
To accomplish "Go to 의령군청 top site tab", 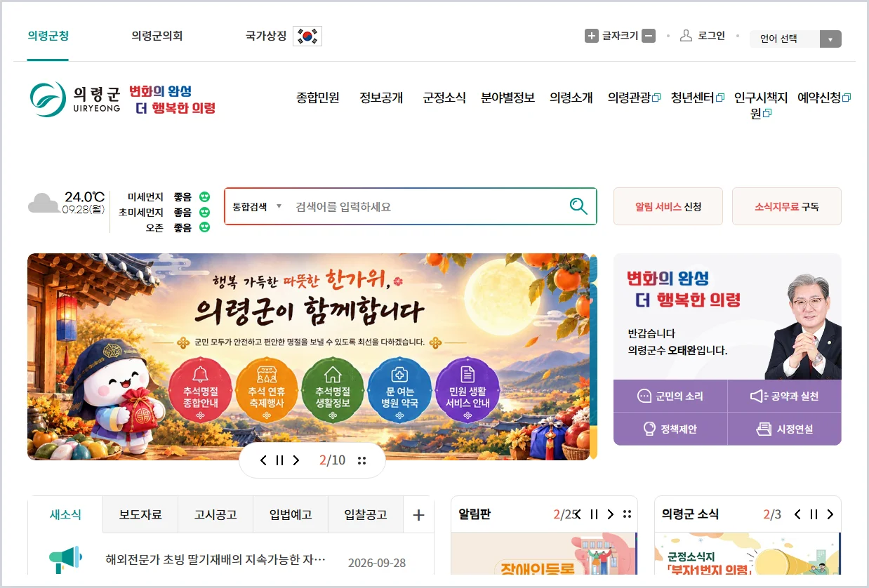I will [x=48, y=36].
